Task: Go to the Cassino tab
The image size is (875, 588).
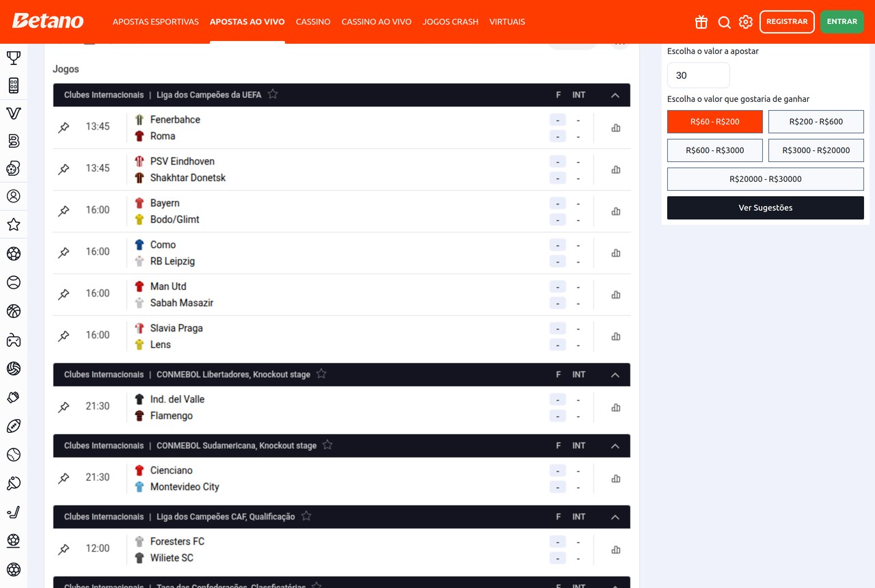Action: tap(313, 22)
